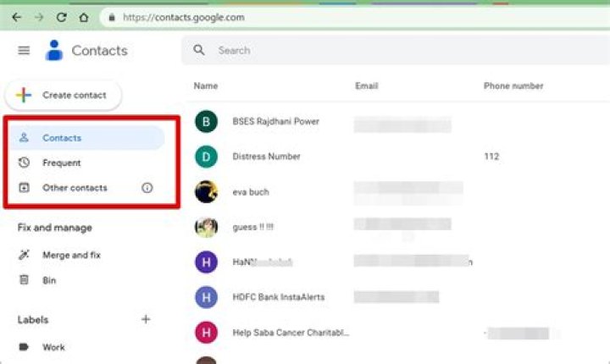
Task: Click the purple H avatar of HaN contact
Action: tap(206, 262)
